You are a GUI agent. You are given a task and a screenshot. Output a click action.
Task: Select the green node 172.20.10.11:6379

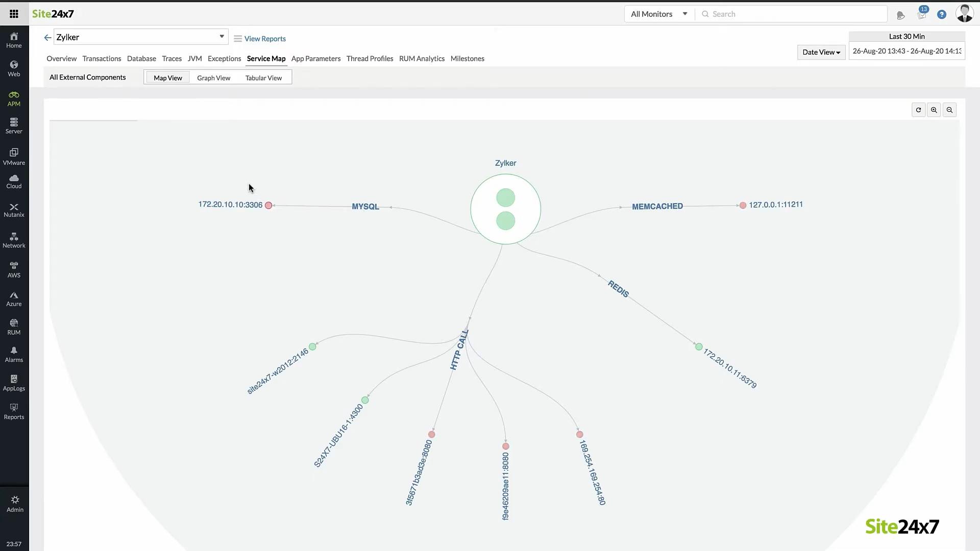point(699,347)
